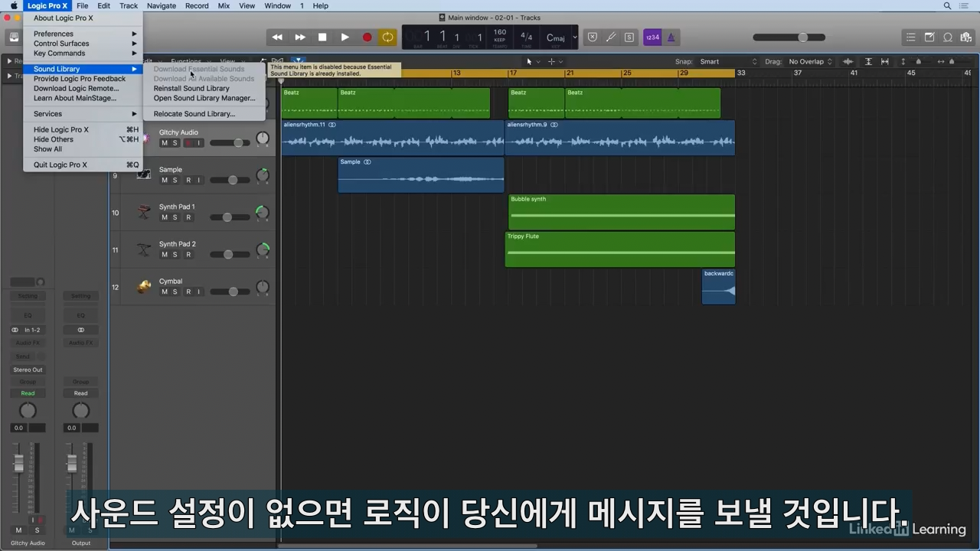Adjust the Sample track volume slider
Viewport: 980px width, 551px height.
[230, 181]
